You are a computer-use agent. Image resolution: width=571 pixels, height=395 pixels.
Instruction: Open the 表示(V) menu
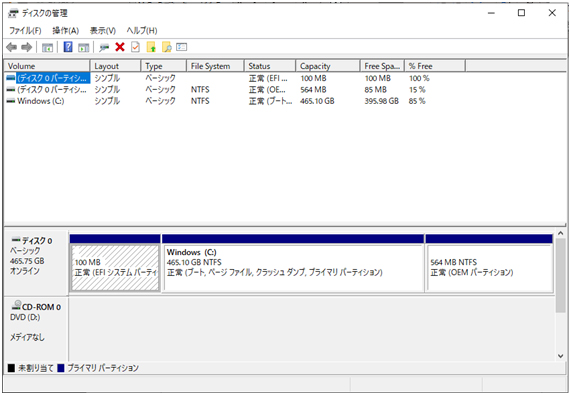[x=103, y=31]
